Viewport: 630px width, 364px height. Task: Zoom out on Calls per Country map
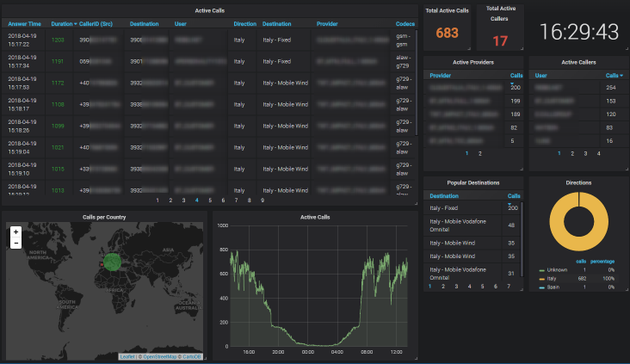(15, 243)
